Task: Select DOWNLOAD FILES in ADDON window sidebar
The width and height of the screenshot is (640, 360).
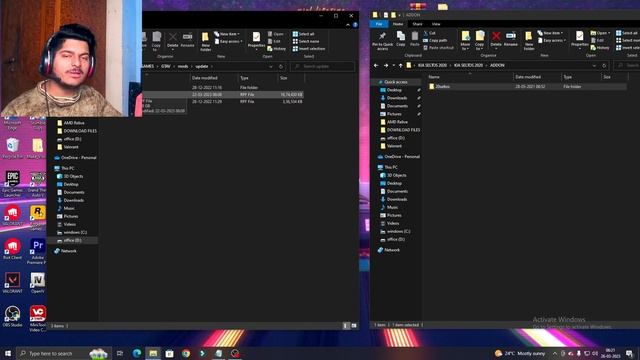Action: point(400,130)
